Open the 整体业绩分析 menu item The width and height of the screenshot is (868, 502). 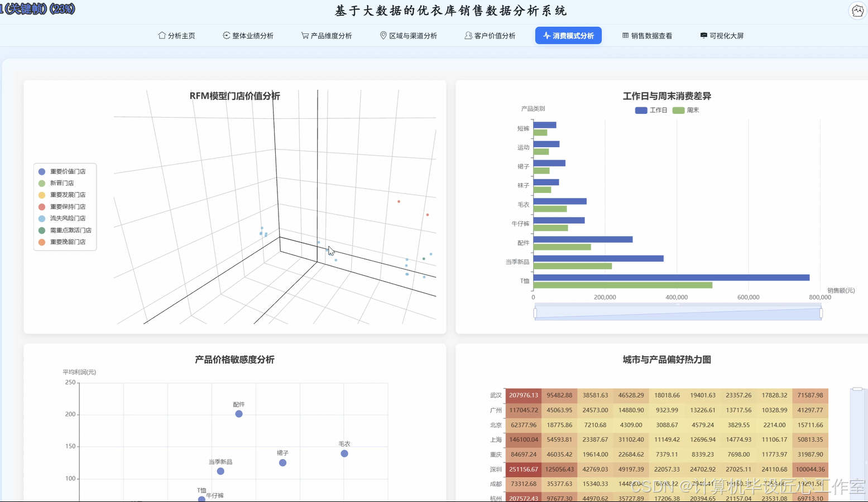248,36
